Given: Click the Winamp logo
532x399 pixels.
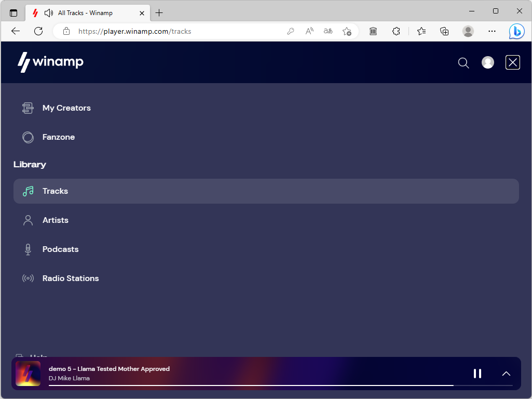Looking at the screenshot, I should tap(50, 62).
